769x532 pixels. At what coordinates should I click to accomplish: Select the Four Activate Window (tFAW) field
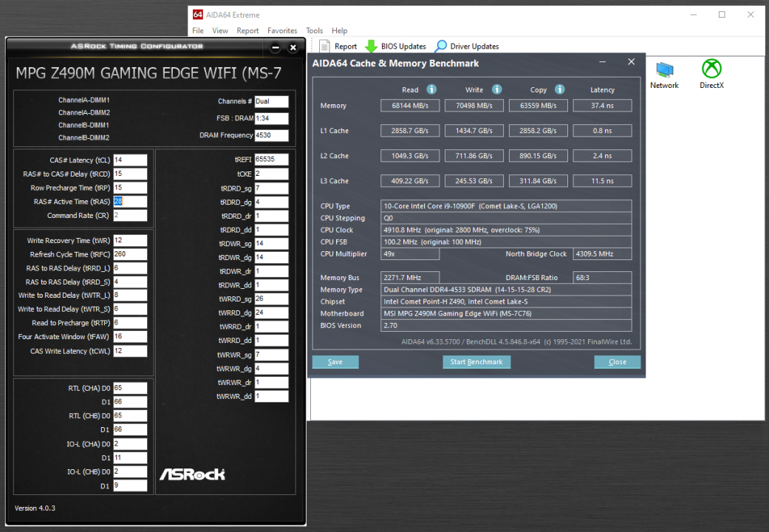coord(130,336)
